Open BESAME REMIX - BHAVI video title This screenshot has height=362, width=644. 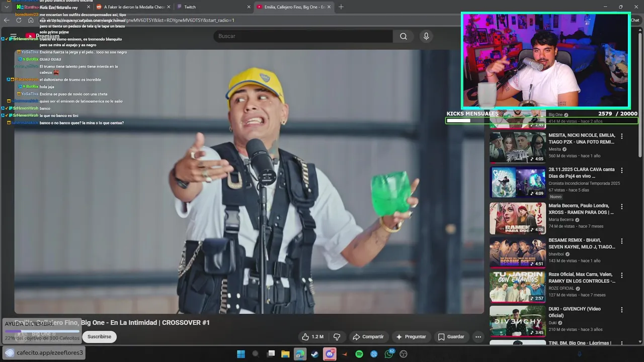click(x=582, y=243)
